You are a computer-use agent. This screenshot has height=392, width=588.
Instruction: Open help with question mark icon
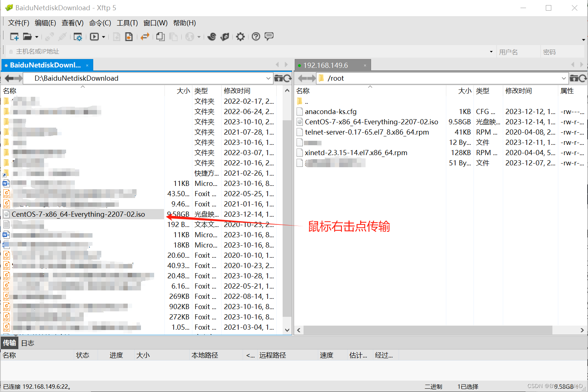click(x=256, y=37)
